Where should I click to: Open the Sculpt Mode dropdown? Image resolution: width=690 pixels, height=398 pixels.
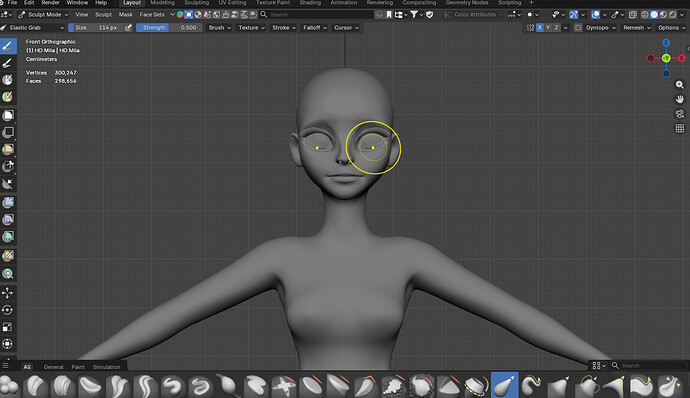[43, 15]
